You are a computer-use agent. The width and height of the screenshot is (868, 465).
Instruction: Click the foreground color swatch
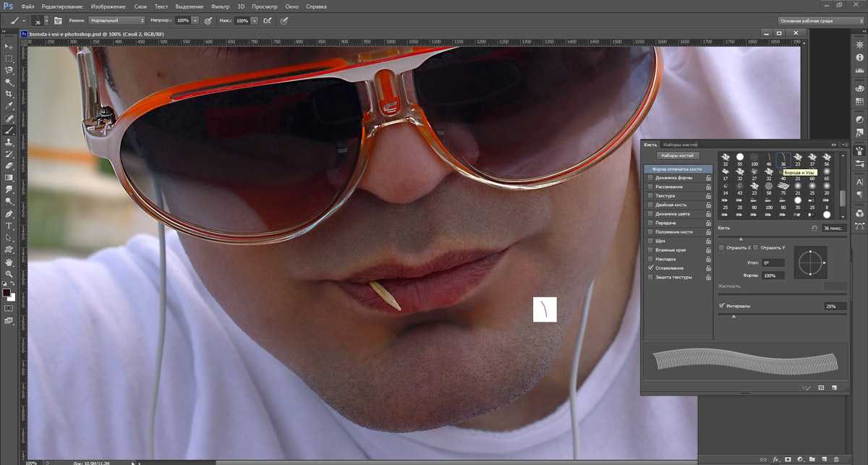(7, 293)
